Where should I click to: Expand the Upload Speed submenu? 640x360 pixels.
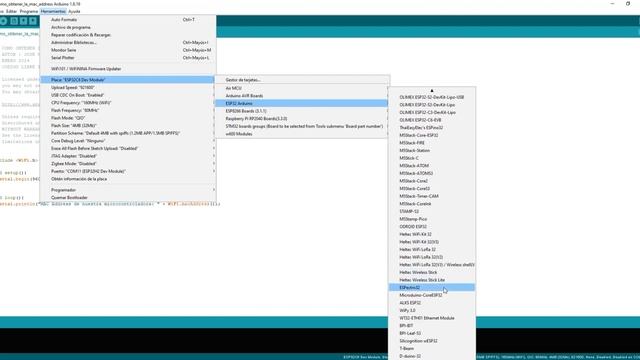127,88
